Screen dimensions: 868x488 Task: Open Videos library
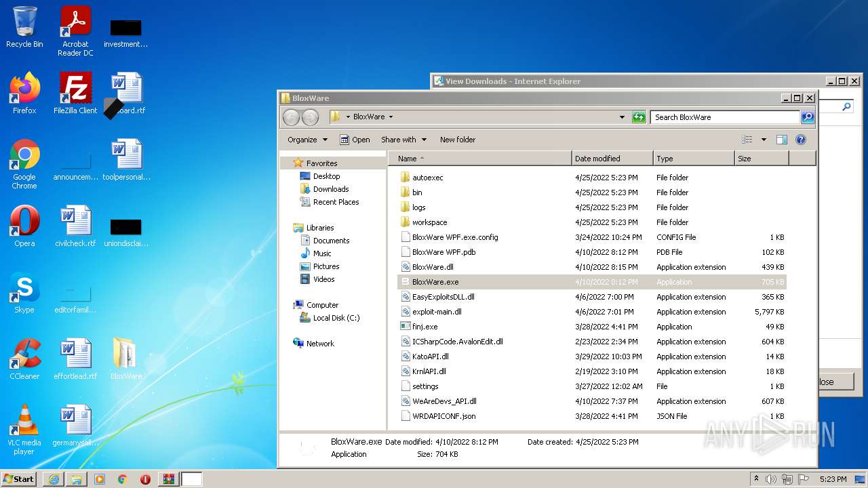click(x=323, y=279)
